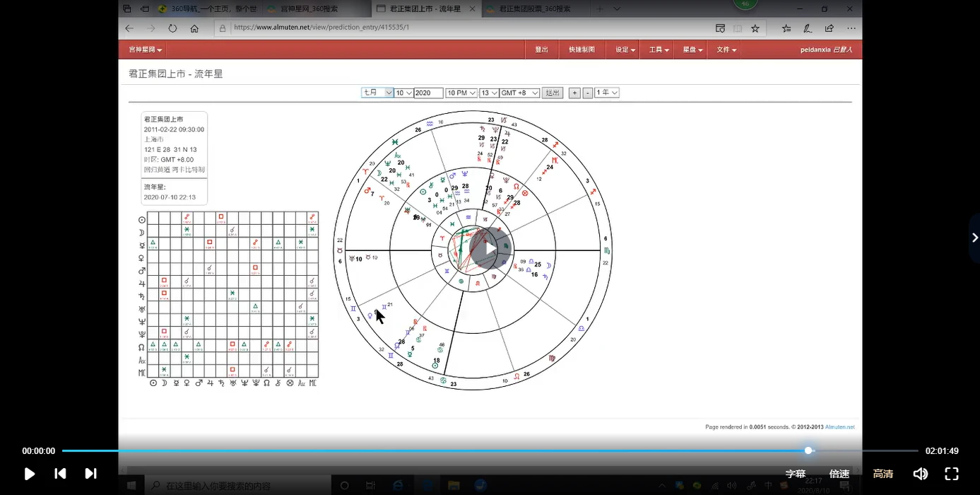
Task: Open 快捷制图 quick chart
Action: click(x=582, y=49)
